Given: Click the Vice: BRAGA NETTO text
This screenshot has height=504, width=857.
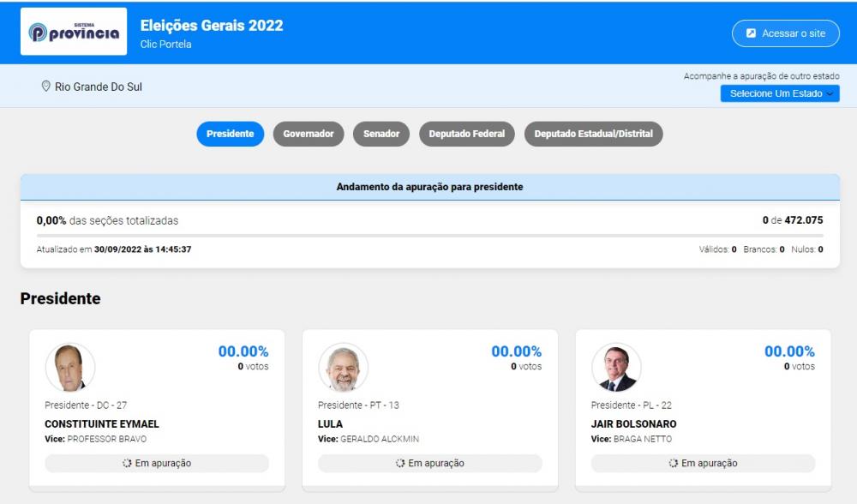Looking at the screenshot, I should pos(632,439).
